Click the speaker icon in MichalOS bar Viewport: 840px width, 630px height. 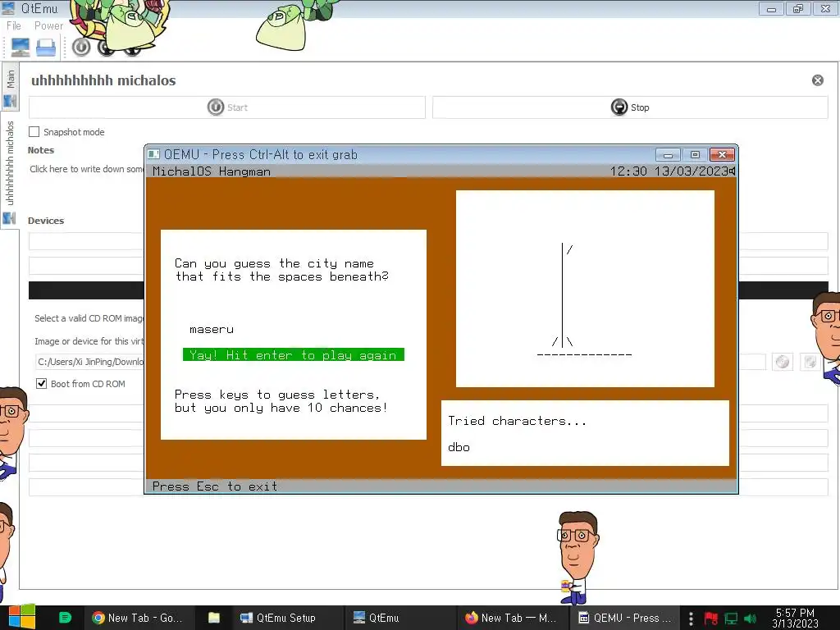pyautogui.click(x=732, y=171)
